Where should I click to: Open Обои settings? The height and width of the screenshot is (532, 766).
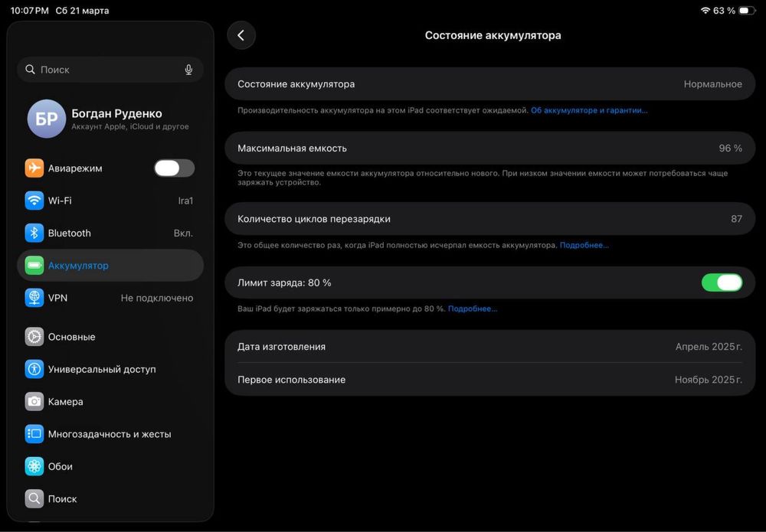click(110, 467)
